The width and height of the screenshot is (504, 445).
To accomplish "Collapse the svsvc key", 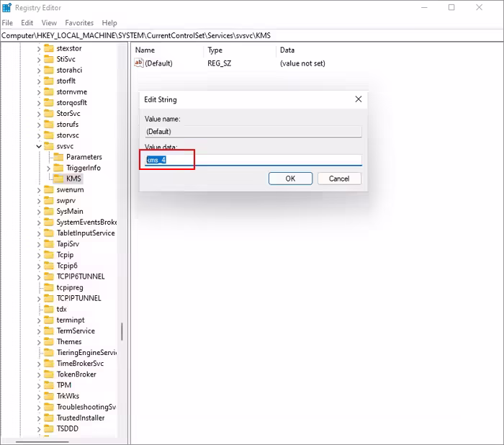I will pos(39,146).
